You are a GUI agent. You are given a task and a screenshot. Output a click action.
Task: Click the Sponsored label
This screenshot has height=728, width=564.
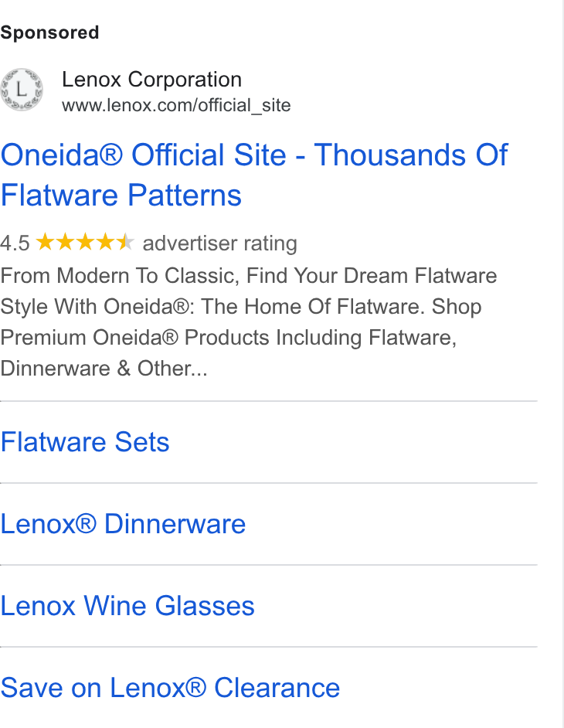[x=49, y=32]
